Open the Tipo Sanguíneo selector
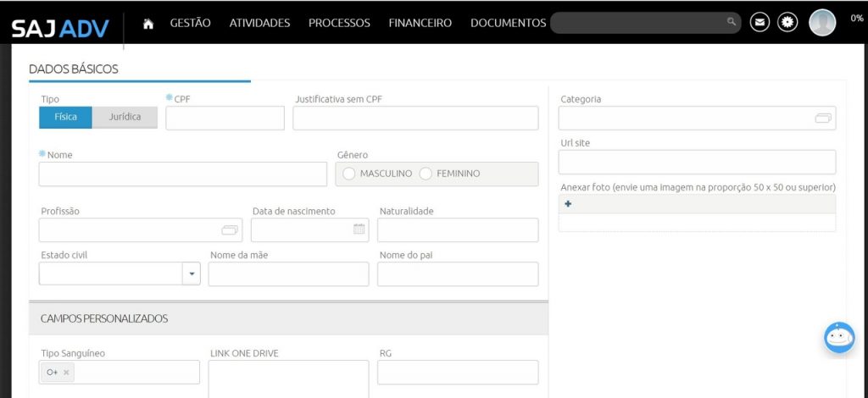The width and height of the screenshot is (868, 398). [x=119, y=372]
